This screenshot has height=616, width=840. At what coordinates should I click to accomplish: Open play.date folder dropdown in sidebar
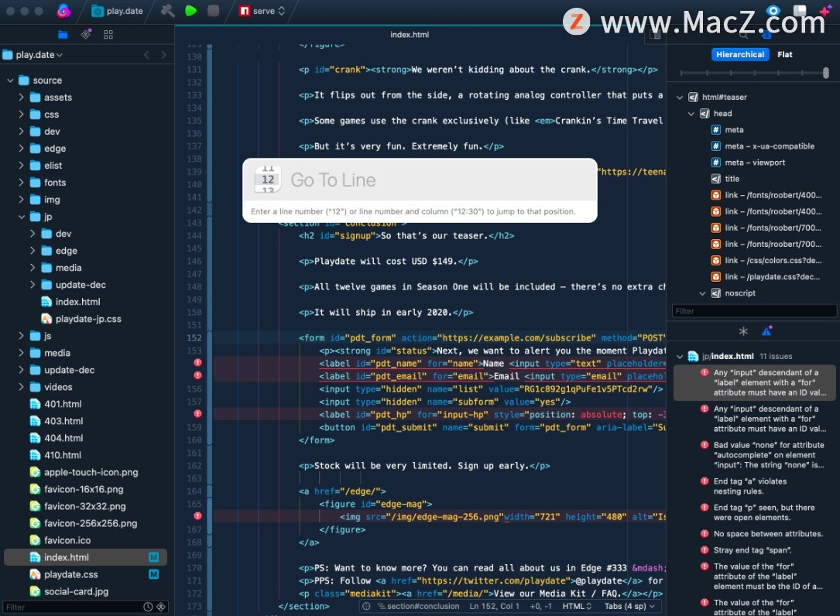tap(33, 55)
